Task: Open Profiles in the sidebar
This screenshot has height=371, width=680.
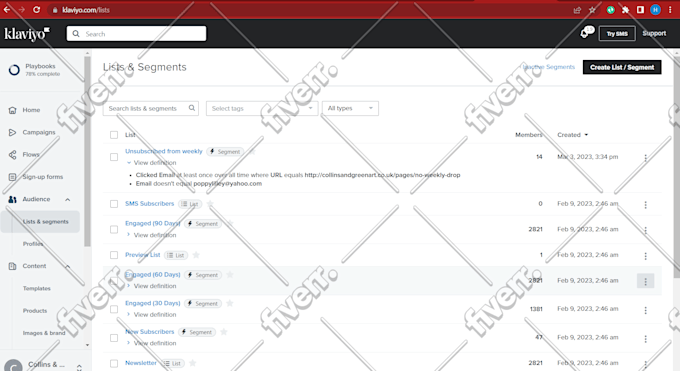Action: click(x=33, y=244)
